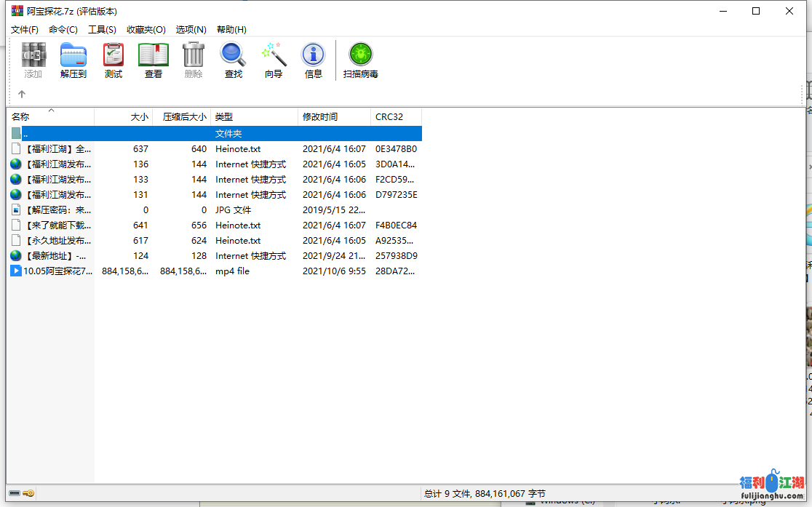Run 扫描病毒 (Virus Scan) icon
Screen dimensions: 812x507
pos(360,60)
